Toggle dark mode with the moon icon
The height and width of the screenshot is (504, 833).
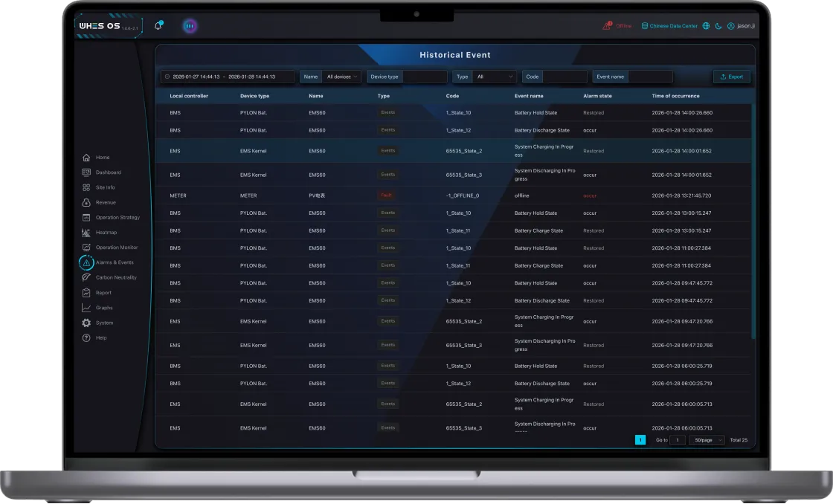point(718,26)
